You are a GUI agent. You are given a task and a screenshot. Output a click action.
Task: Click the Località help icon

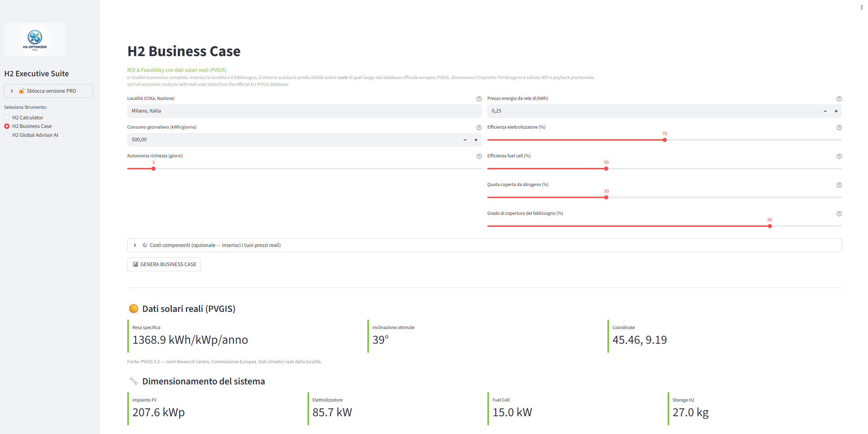click(479, 99)
